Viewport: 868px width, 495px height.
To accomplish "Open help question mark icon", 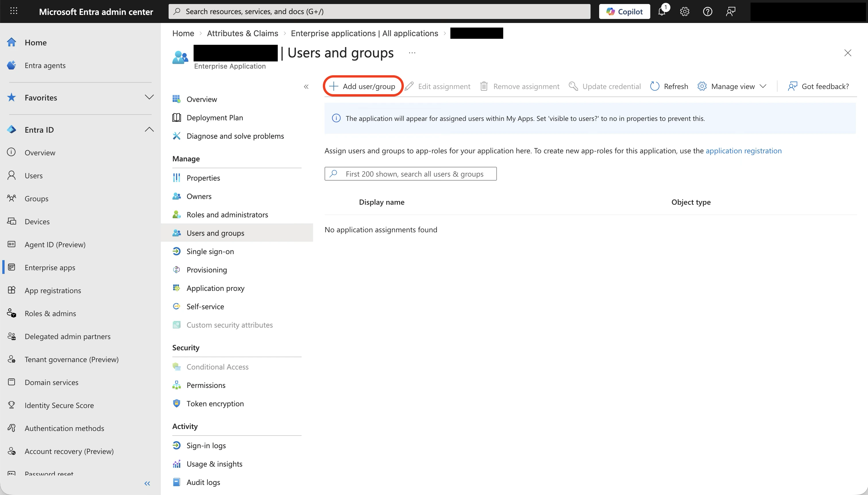I will (707, 11).
